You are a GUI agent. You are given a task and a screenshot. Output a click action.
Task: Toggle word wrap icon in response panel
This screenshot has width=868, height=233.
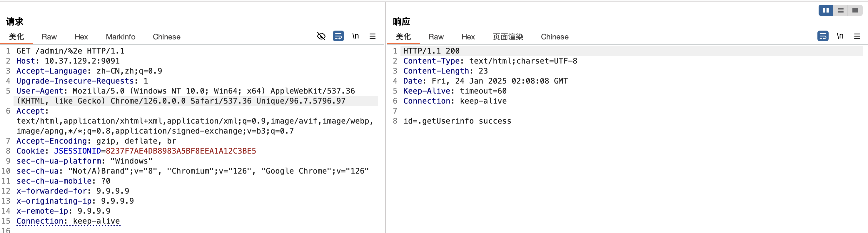(x=822, y=36)
